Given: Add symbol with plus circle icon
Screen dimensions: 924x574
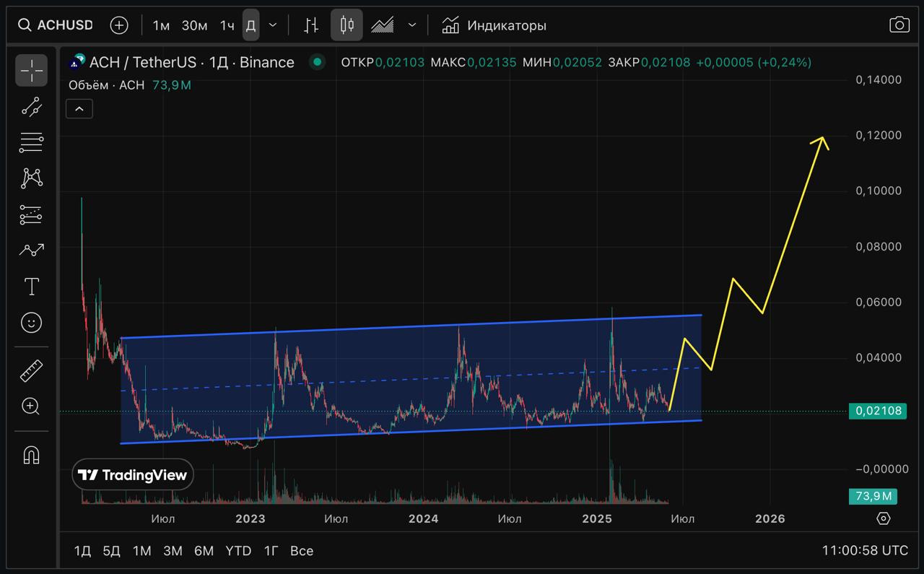Looking at the screenshot, I should [118, 25].
